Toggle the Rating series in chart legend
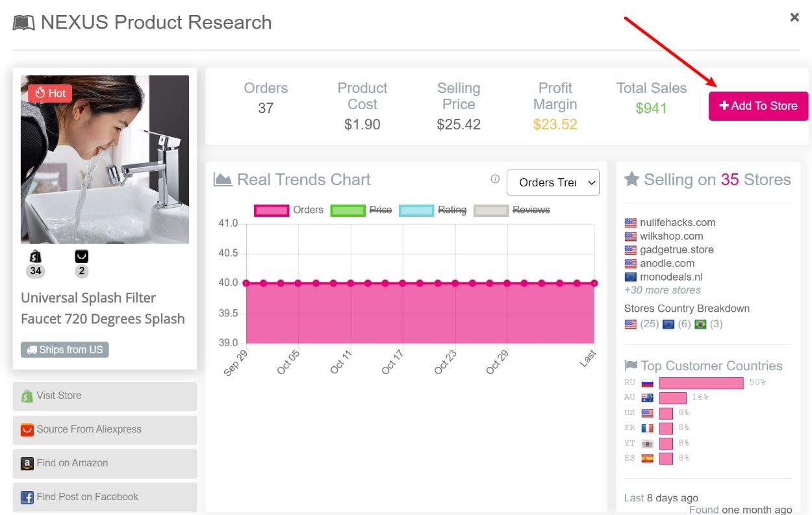 433,210
